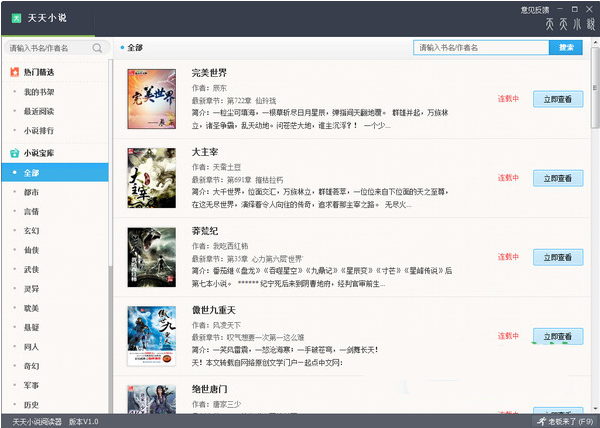Click the red 热门精选 section icon

[x=15, y=72]
